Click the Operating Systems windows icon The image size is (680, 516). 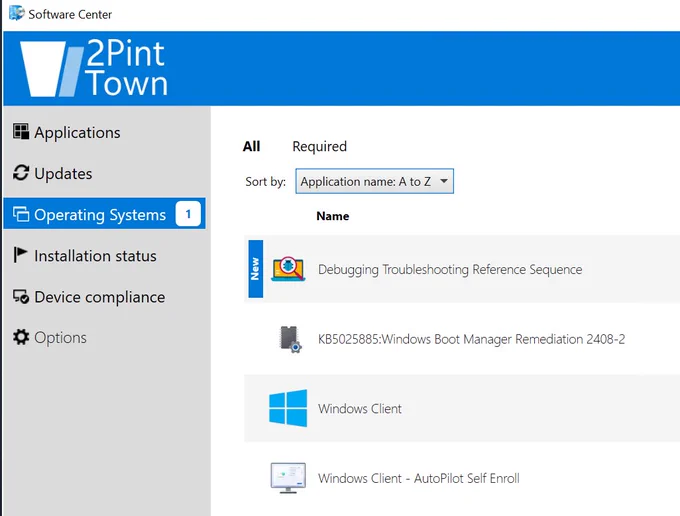[21, 214]
